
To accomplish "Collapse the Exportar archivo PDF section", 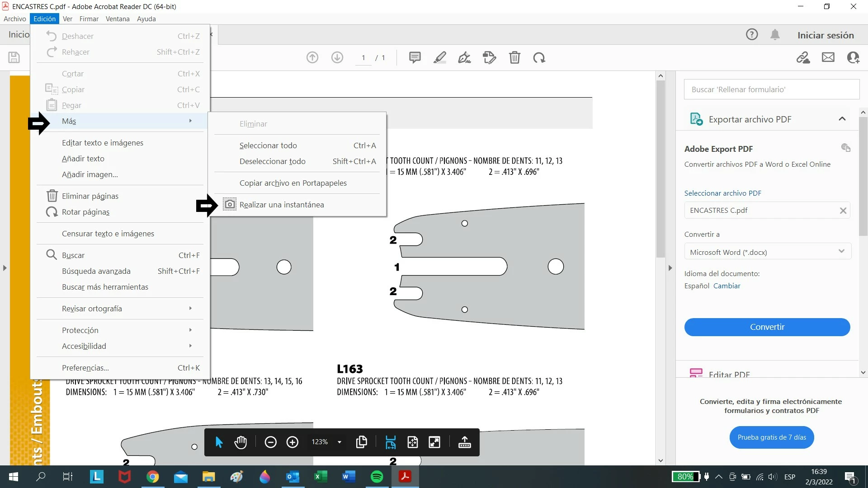I will click(x=842, y=119).
